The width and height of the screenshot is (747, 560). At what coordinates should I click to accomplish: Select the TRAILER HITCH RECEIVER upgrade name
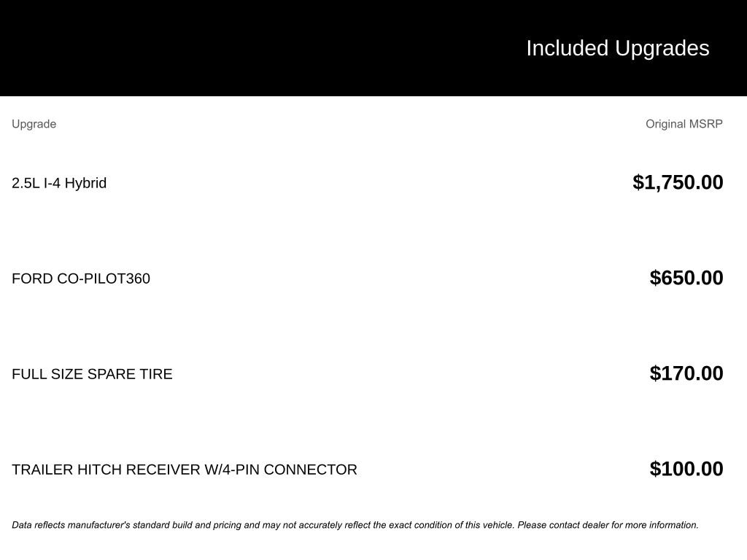pos(184,470)
